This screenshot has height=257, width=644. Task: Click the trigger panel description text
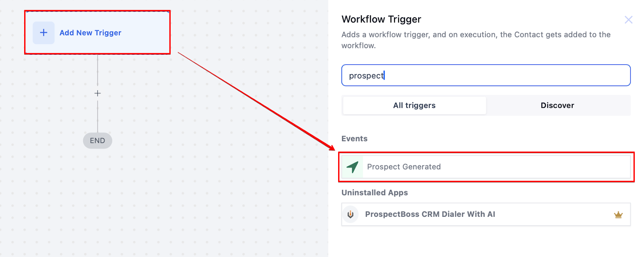476,40
